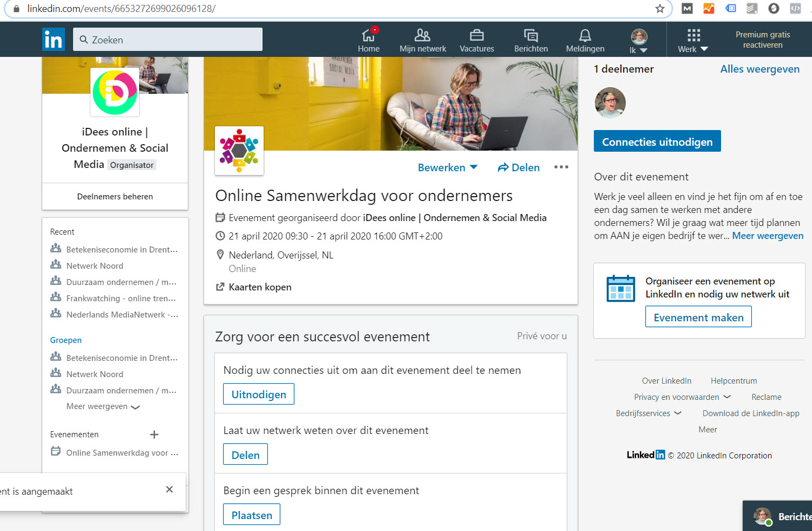Open Vacatures briefcase icon
Viewport: 812px width, 531px height.
point(476,36)
